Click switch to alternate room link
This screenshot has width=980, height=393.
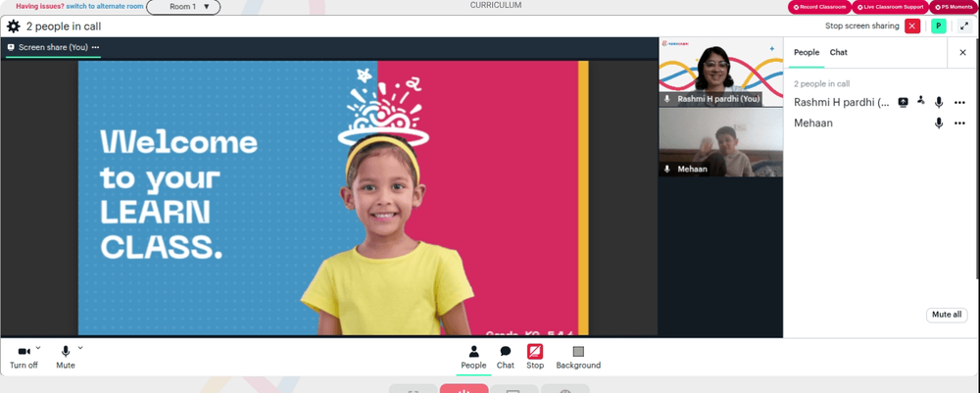click(105, 6)
